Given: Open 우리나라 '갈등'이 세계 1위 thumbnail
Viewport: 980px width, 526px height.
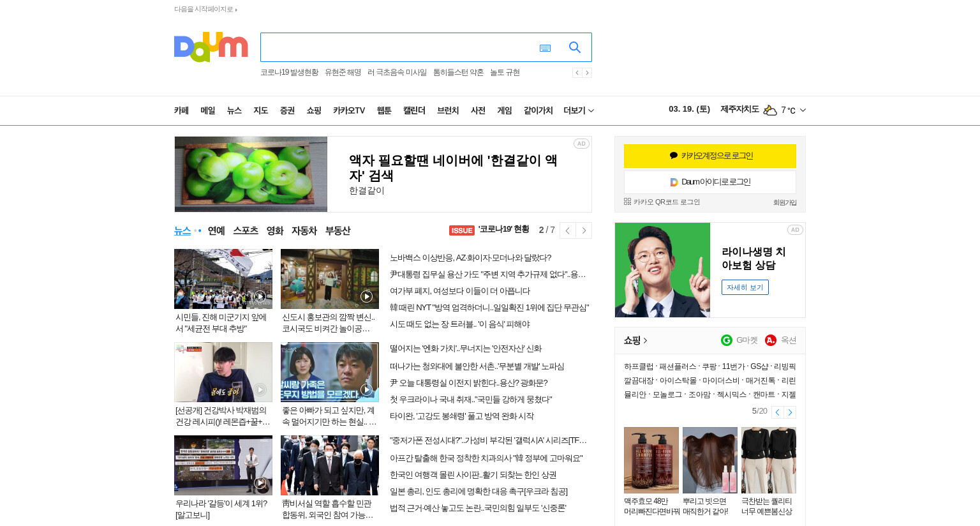Looking at the screenshot, I should pyautogui.click(x=223, y=465).
